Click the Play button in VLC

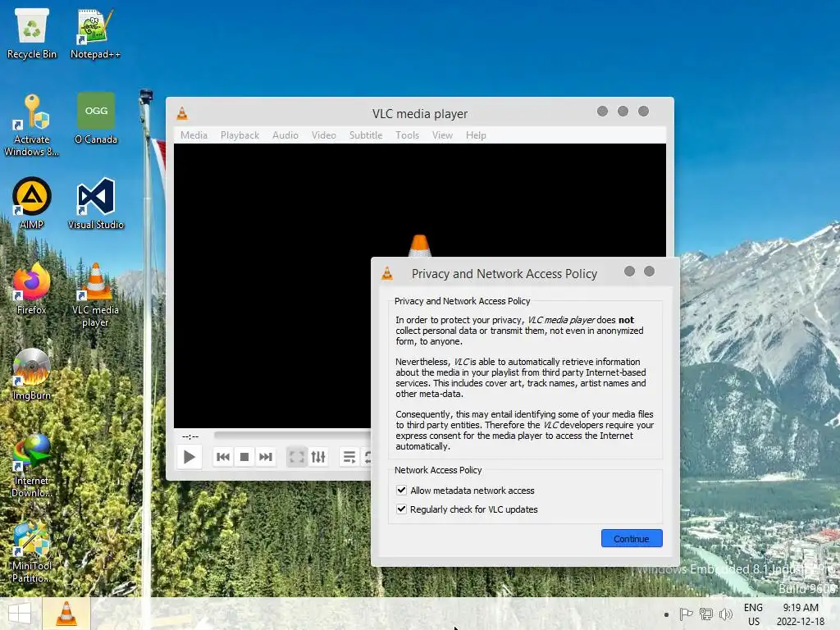[189, 457]
